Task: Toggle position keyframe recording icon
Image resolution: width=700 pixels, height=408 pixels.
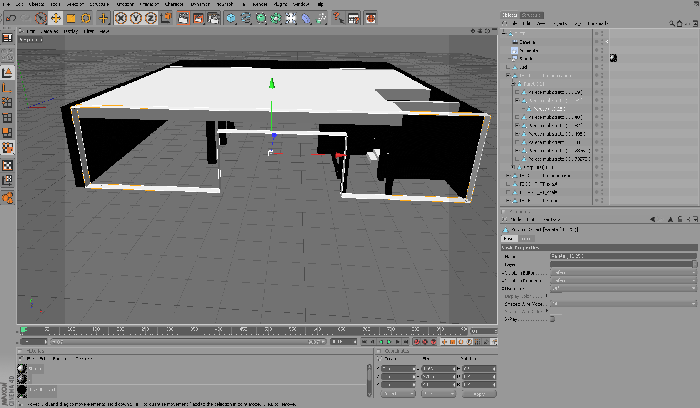Action: (x=444, y=342)
